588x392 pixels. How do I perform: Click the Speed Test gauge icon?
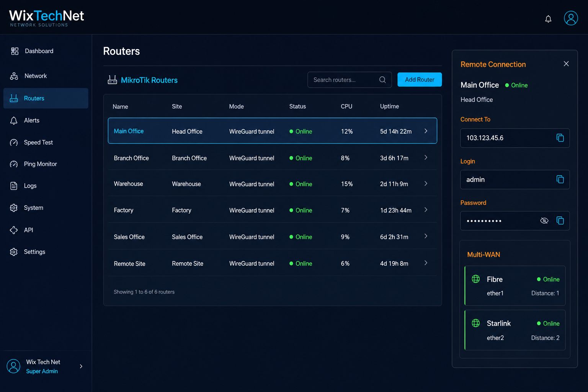[14, 142]
